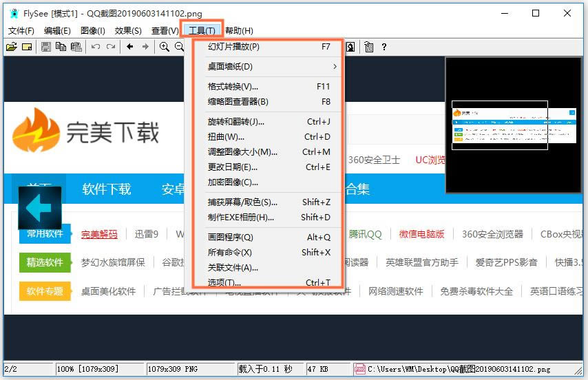Go to next image with right arrow

(145, 47)
